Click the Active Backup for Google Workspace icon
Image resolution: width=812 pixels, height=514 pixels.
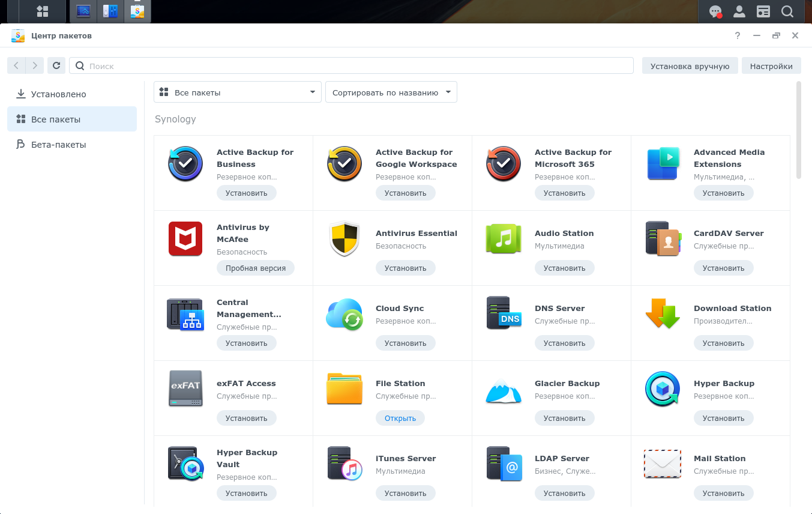click(x=344, y=163)
